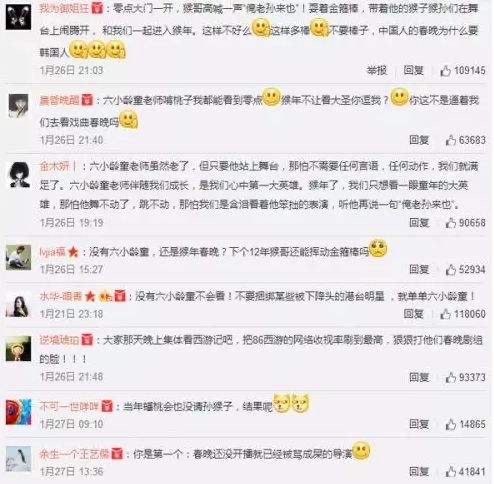Viewport: 494px width, 484px height.
Task: Reply to the last comment at 13:36
Action: pyautogui.click(x=419, y=472)
